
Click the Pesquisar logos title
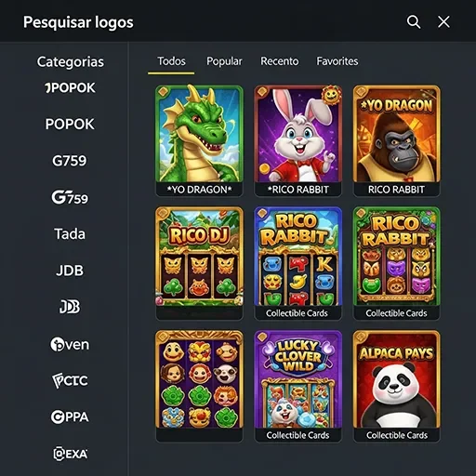click(x=78, y=22)
